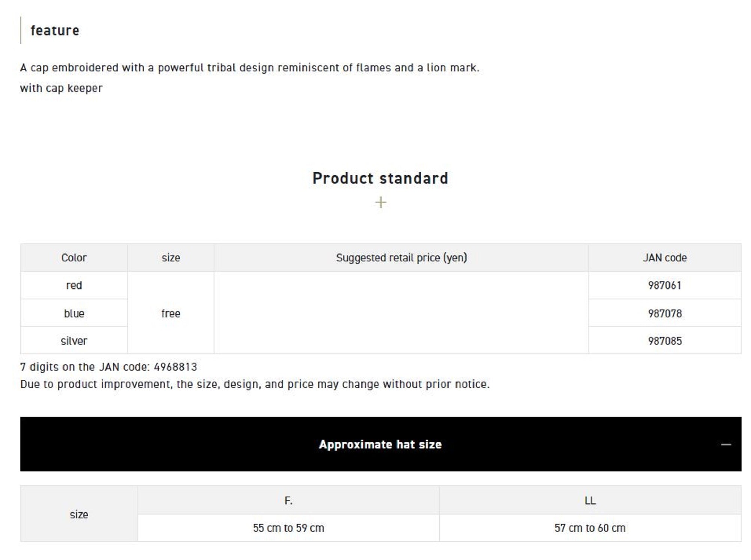Click JAN code 987061
Image resolution: width=751 pixels, height=560 pixels.
[664, 285]
